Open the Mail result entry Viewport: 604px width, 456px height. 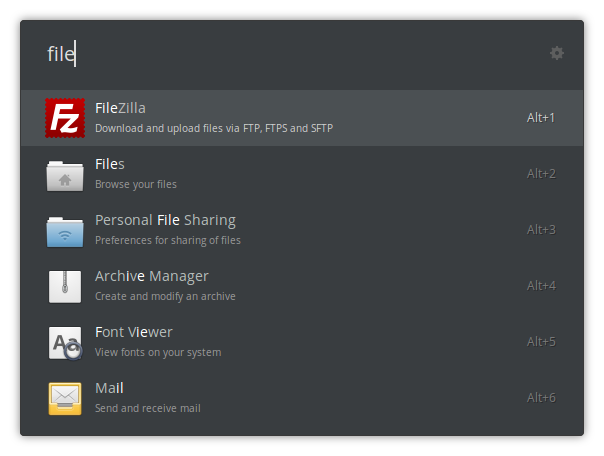(x=109, y=388)
